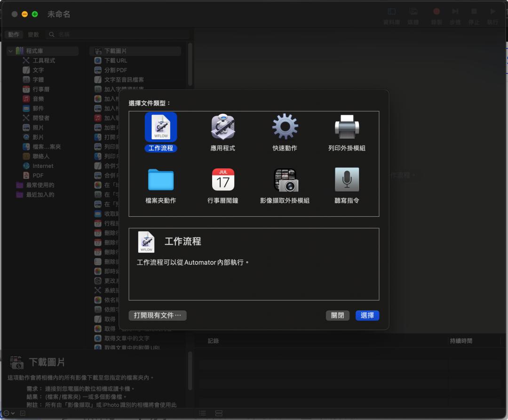
Task: Open the action dropdown at bottom-left corner
Action: click(x=7, y=412)
